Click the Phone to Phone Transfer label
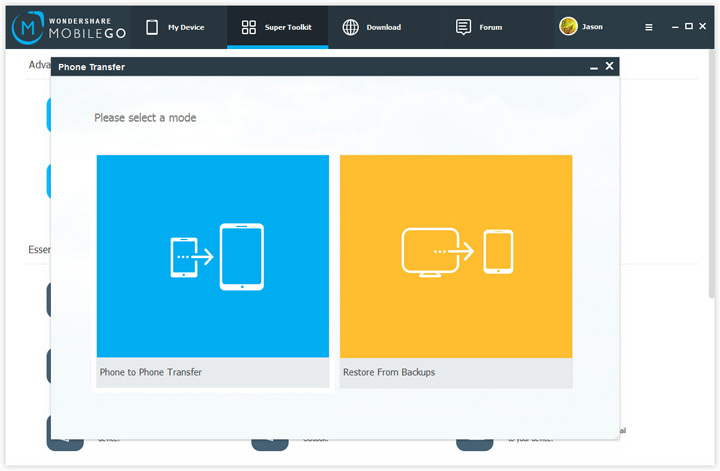 (151, 372)
